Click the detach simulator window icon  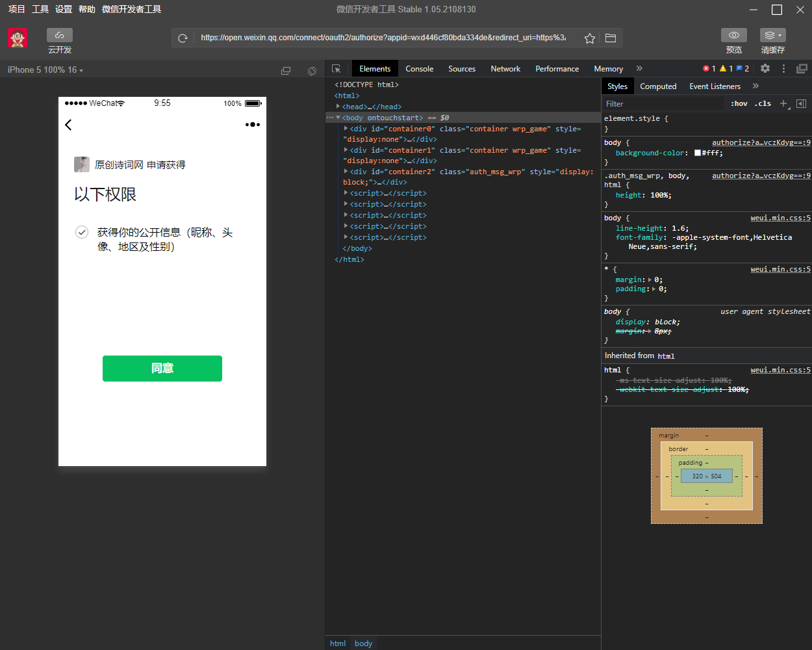tap(286, 70)
